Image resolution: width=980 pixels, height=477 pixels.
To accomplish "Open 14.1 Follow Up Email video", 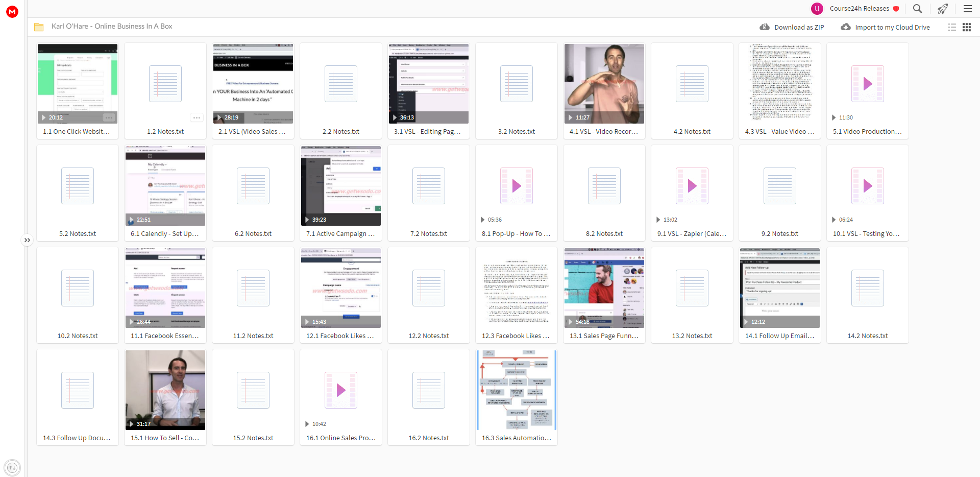I will pos(780,288).
